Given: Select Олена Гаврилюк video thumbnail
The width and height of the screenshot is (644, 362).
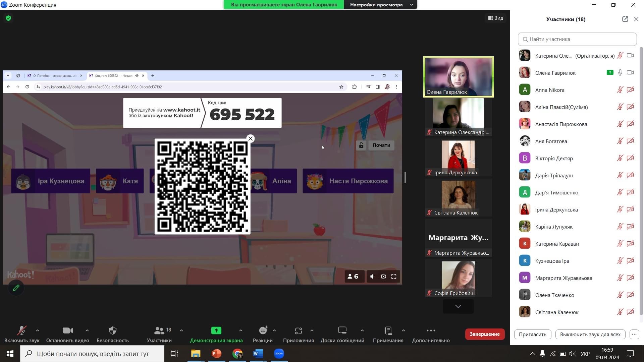Looking at the screenshot, I should coord(459,77).
